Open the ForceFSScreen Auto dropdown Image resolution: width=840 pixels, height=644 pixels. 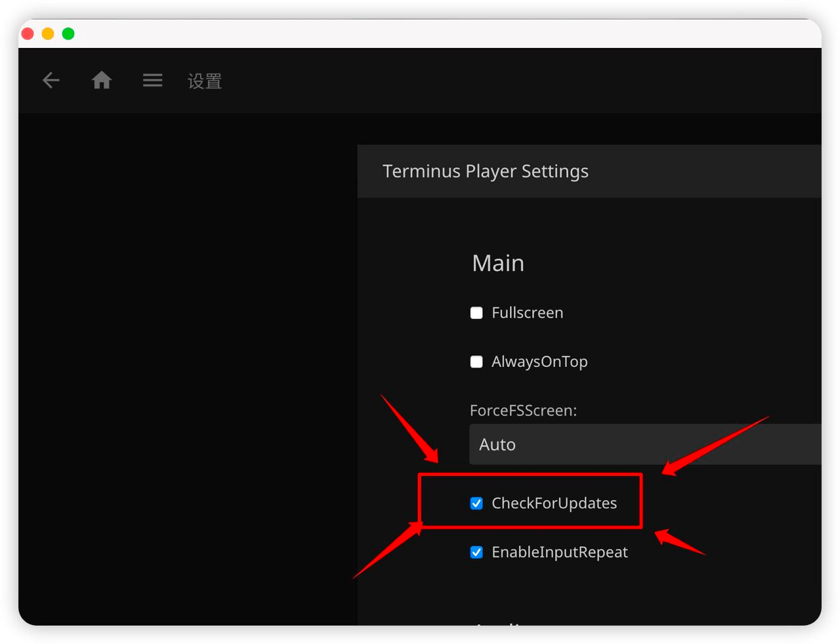(x=644, y=444)
